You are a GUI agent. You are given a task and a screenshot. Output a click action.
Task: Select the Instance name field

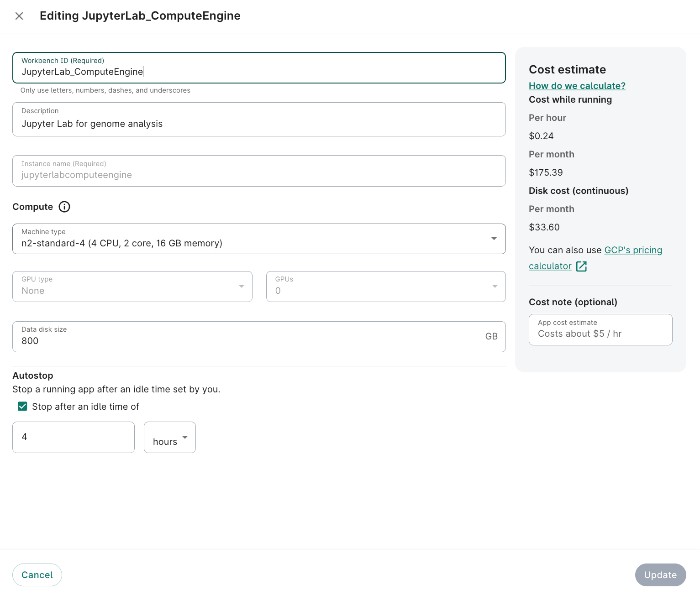[259, 171]
